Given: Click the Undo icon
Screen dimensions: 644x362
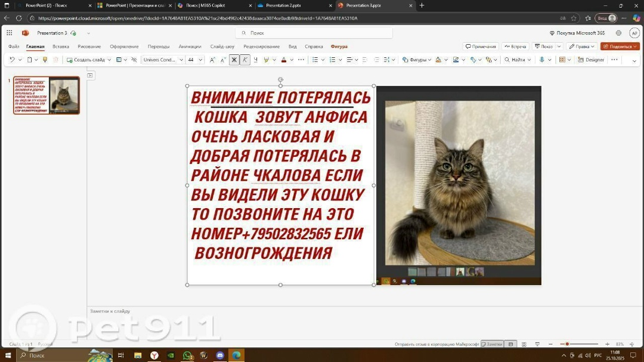Looking at the screenshot, I should pyautogui.click(x=11, y=60).
